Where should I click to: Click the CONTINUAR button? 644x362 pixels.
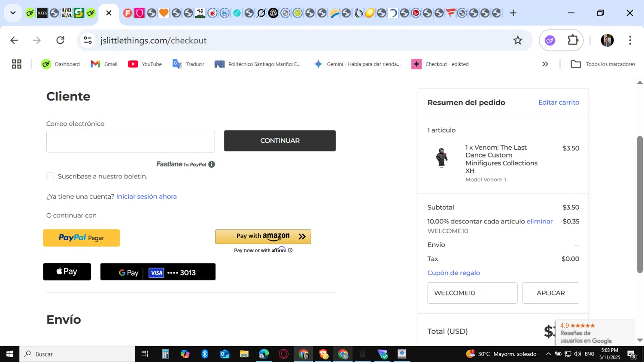click(280, 141)
